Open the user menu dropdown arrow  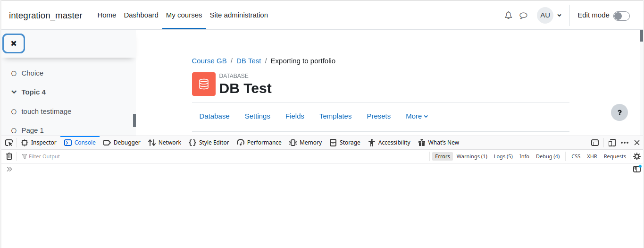click(560, 15)
